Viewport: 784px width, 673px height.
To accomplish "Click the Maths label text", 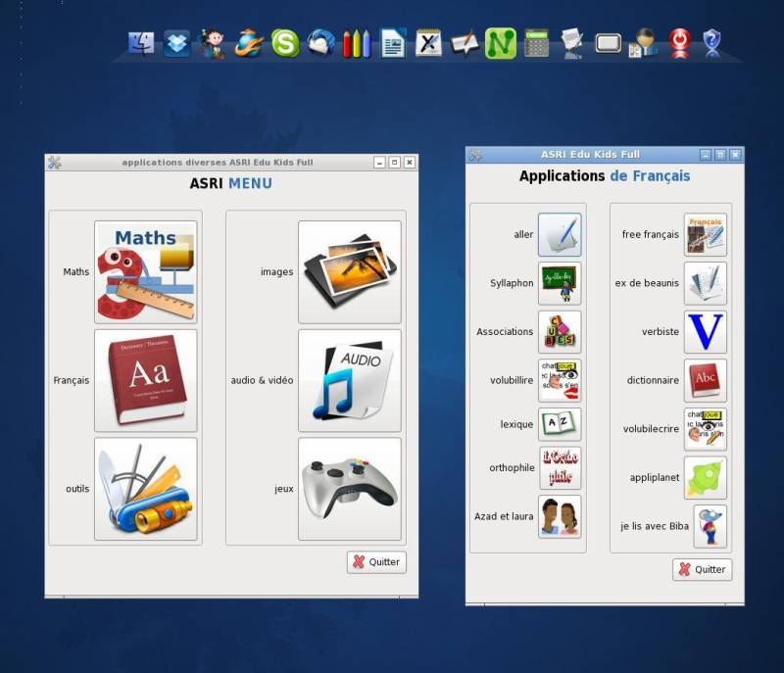I will (x=76, y=271).
